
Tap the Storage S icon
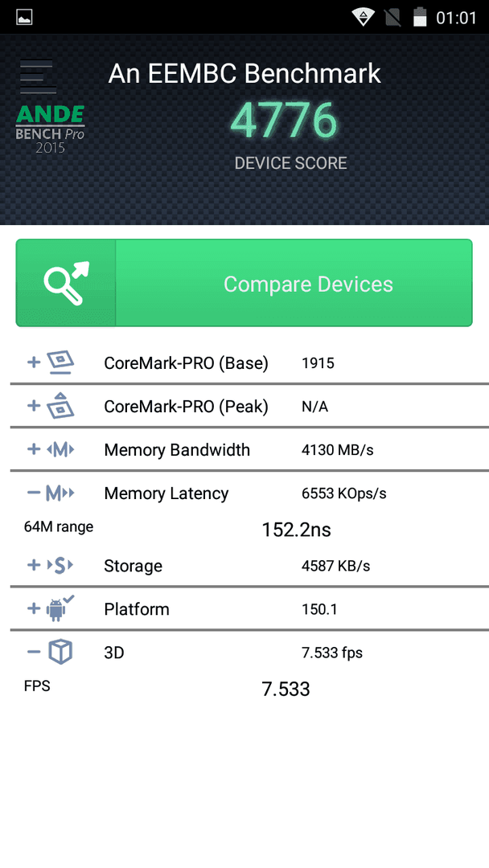pos(60,565)
